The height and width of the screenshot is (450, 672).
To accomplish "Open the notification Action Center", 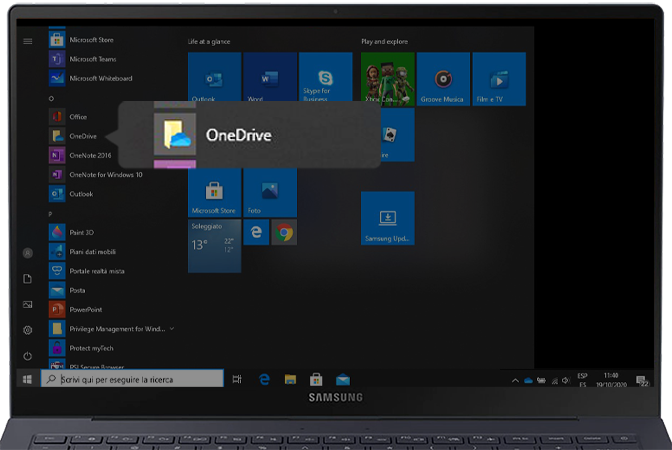I will pyautogui.click(x=642, y=380).
